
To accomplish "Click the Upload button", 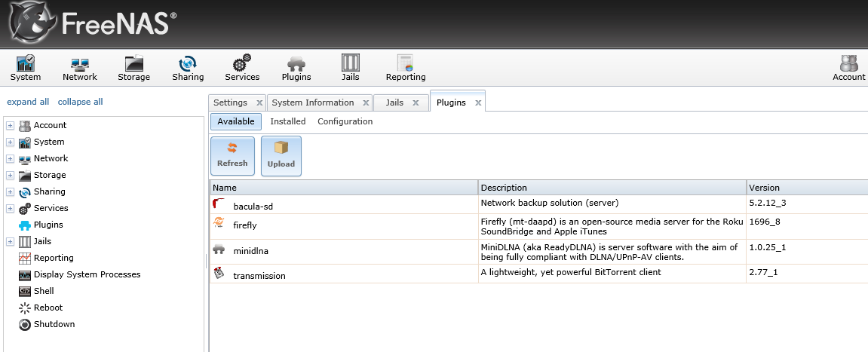I will click(281, 156).
